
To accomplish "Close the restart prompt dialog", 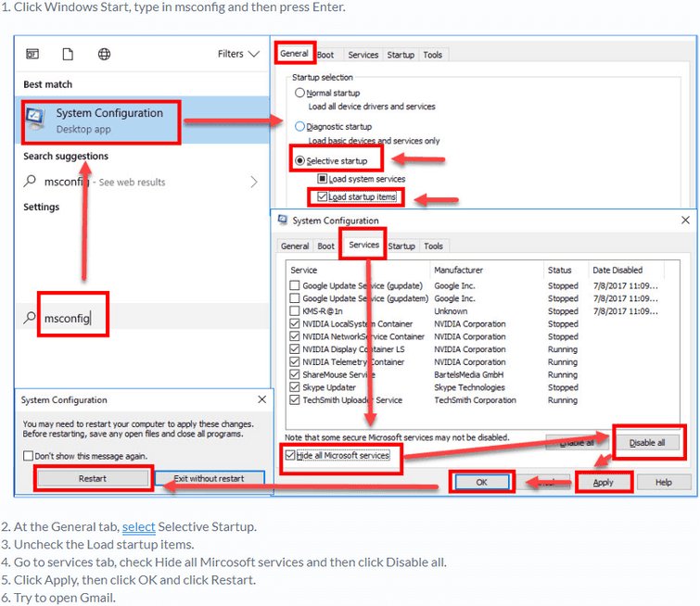I will [262, 399].
